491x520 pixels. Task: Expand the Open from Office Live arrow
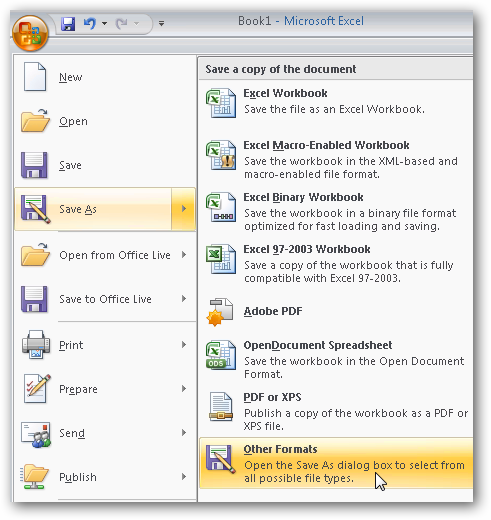coord(184,255)
